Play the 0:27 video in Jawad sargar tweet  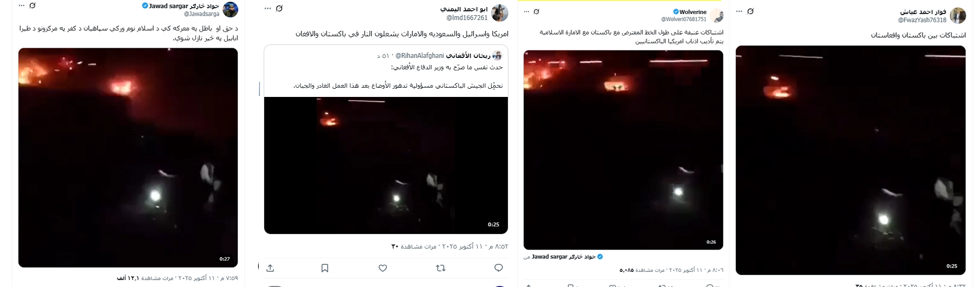(x=128, y=158)
